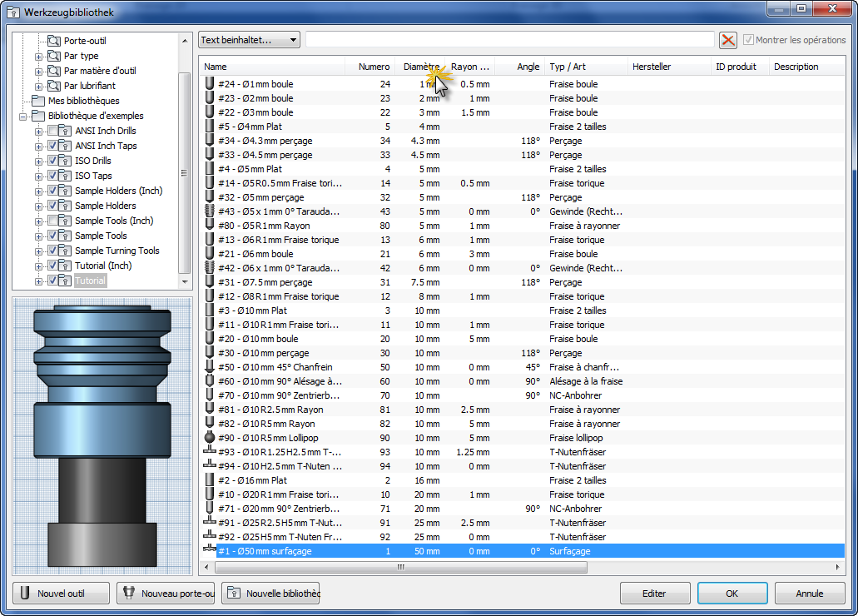
Task: Uncheck the ISO Taps checkbox
Action: [52, 175]
